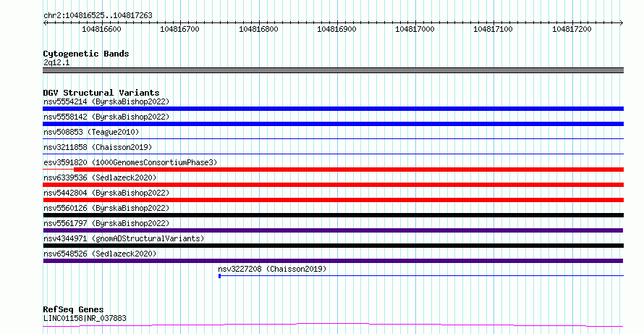Click the gray 2q12.1 cytogenetic band bar

pyautogui.click(x=333, y=70)
